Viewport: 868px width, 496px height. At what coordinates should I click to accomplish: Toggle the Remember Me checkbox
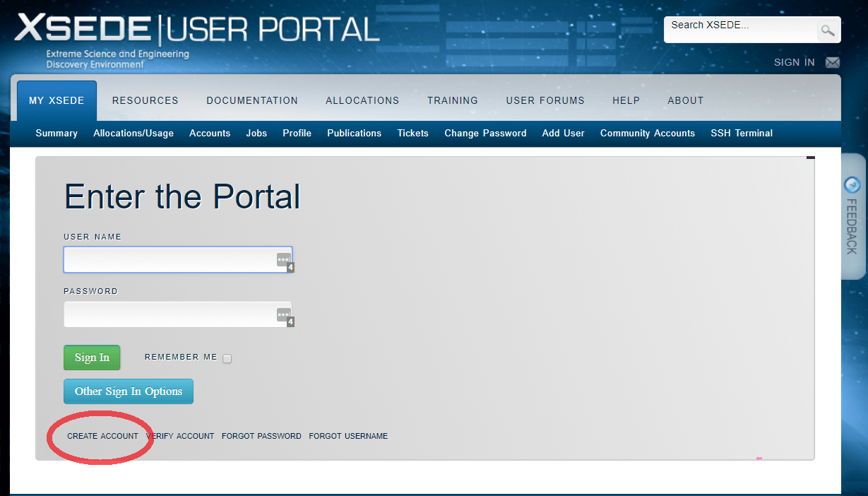click(x=227, y=359)
